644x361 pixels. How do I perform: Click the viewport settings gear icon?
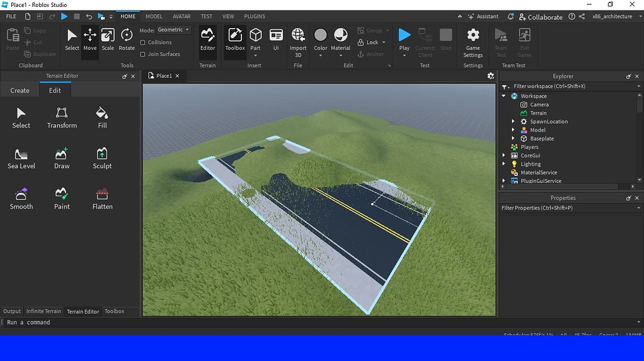point(490,76)
